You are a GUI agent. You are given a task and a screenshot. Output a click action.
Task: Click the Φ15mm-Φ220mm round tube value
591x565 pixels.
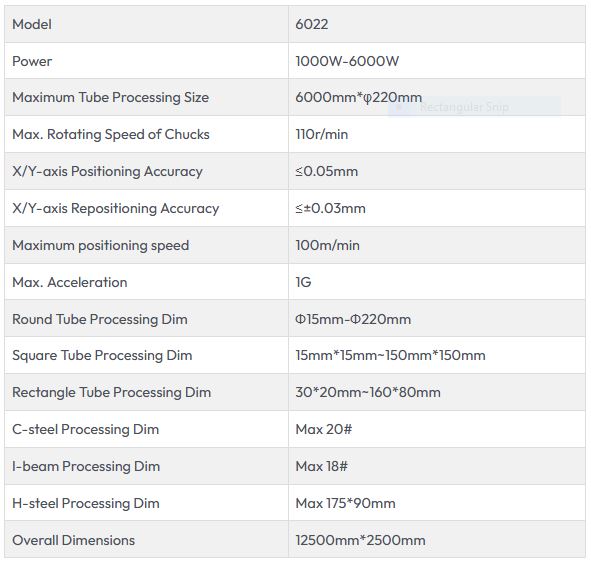(353, 319)
